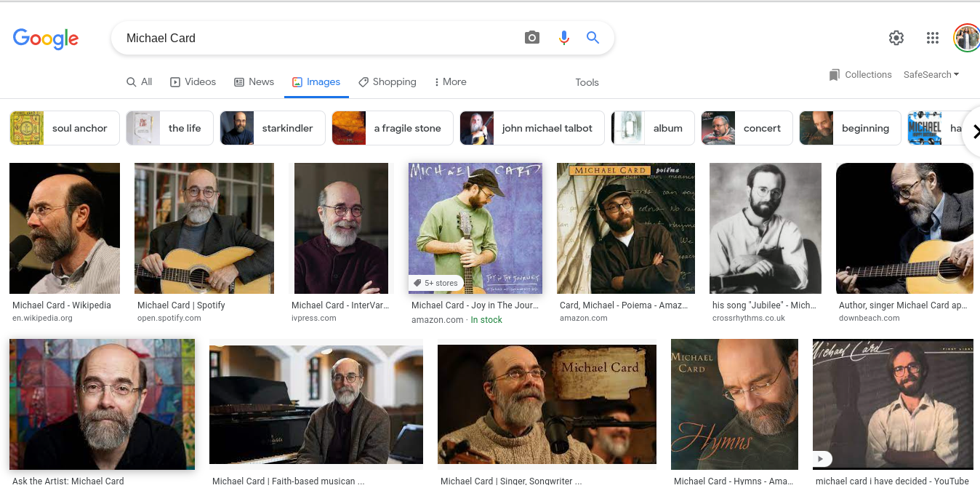Click the en.wikipedia.org source text
The width and height of the screenshot is (980, 488).
42,319
